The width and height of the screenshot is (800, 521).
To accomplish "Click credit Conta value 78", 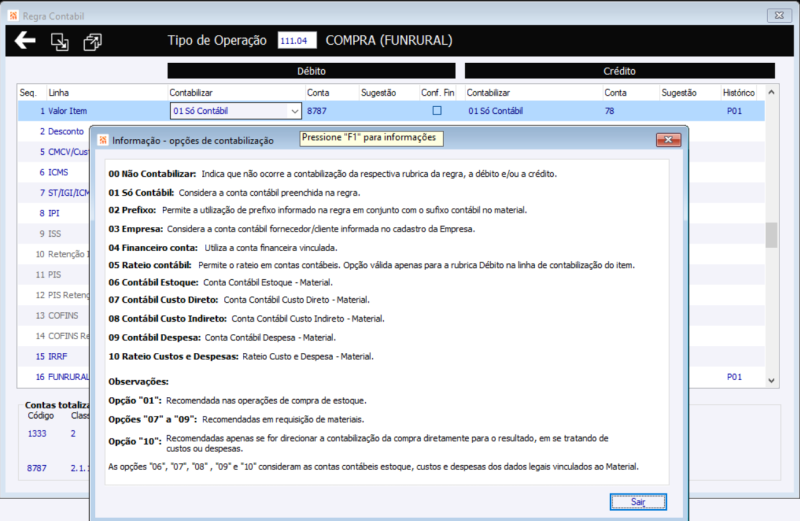I will coord(610,111).
